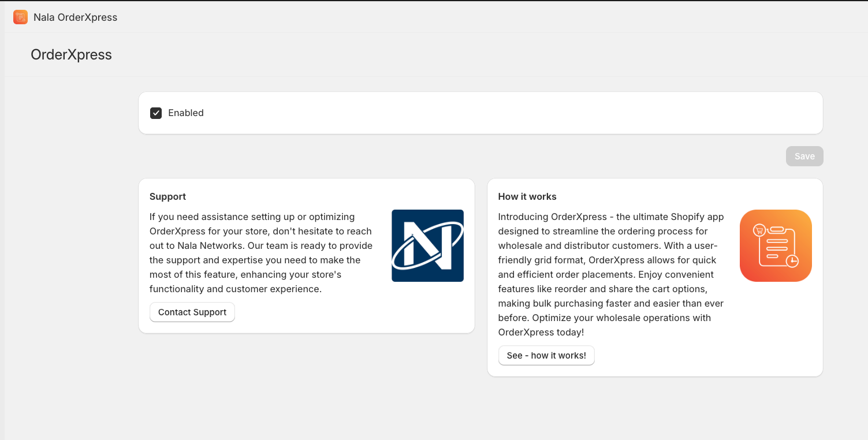Screen dimensions: 868x440
Task: Click the Nala Networks logo image
Action: [427, 245]
